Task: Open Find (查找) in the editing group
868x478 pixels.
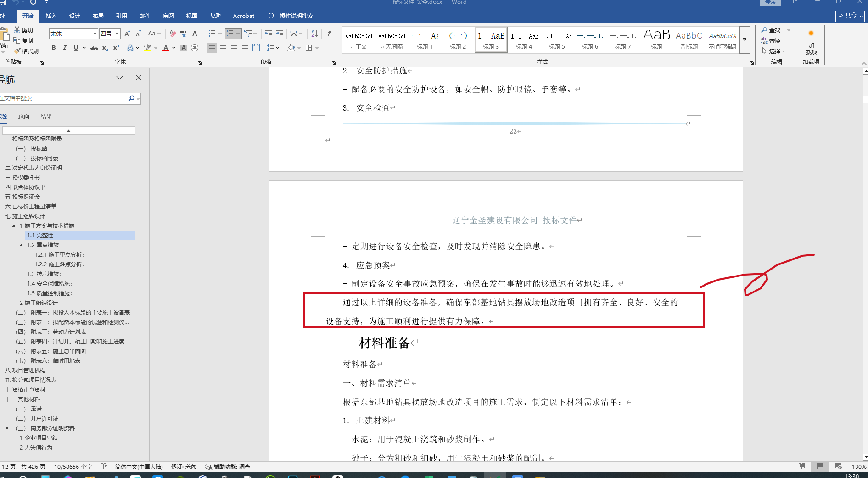Action: coord(771,30)
